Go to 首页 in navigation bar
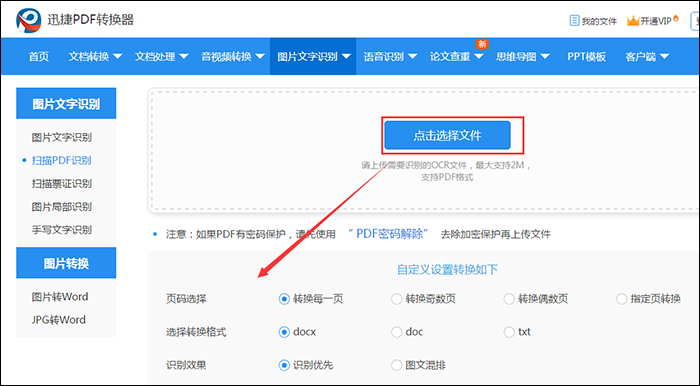The height and width of the screenshot is (386, 700). point(39,57)
